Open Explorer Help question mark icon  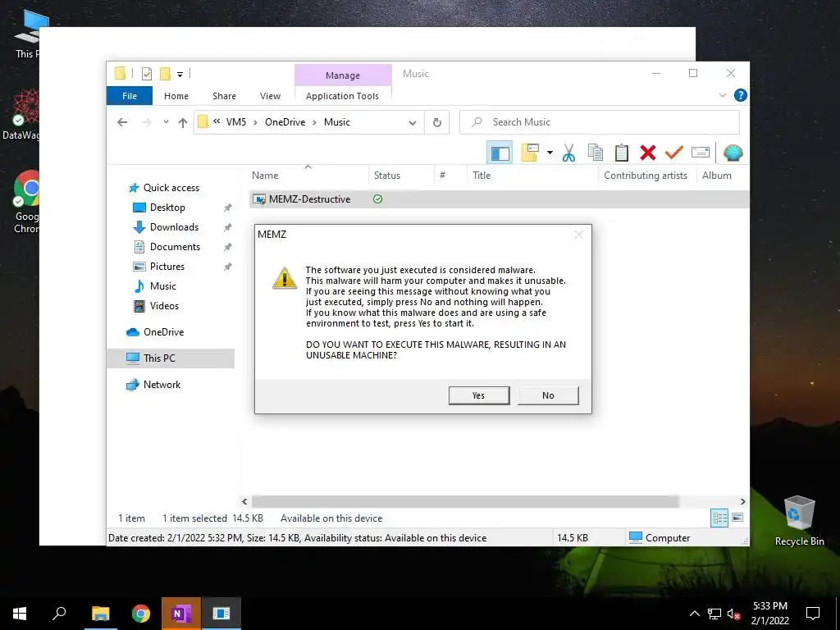(741, 95)
